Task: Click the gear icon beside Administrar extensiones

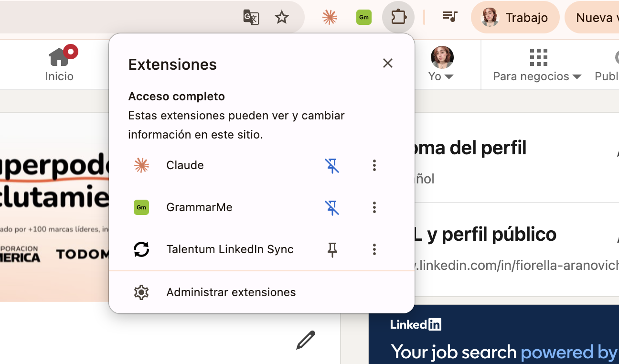Action: (141, 292)
